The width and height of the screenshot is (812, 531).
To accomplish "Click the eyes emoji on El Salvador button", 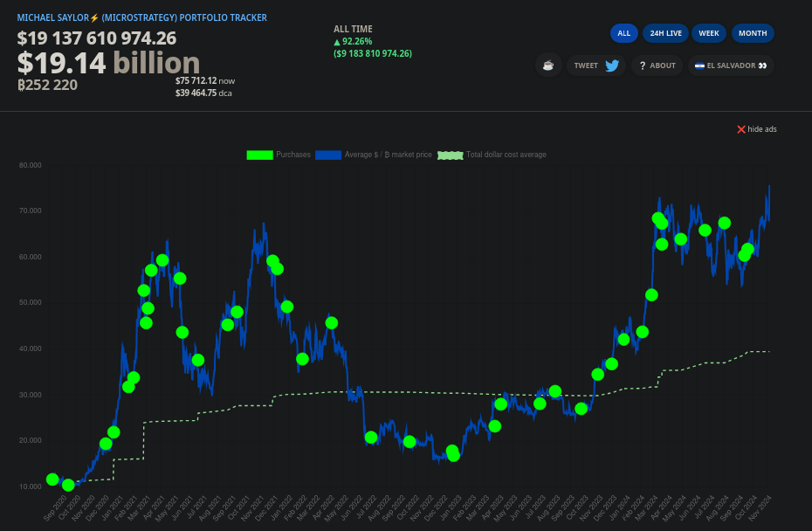I will click(x=762, y=66).
